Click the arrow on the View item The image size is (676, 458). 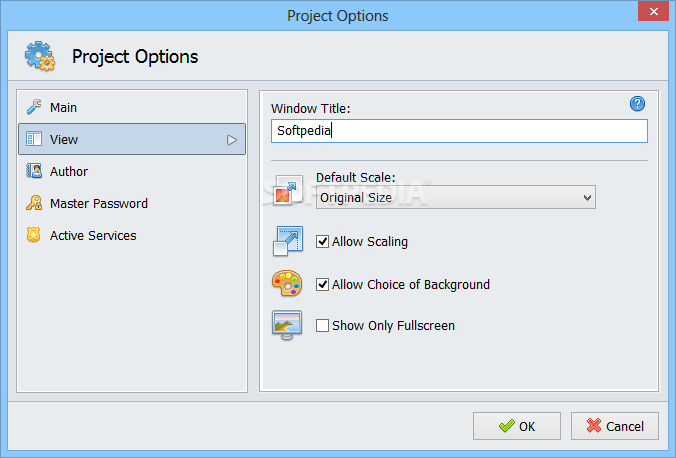[x=232, y=140]
